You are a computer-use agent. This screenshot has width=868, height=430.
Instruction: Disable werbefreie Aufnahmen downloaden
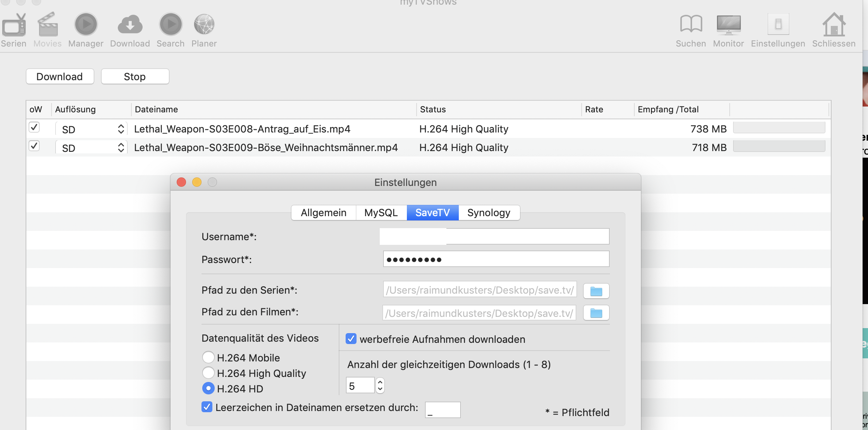click(x=351, y=339)
